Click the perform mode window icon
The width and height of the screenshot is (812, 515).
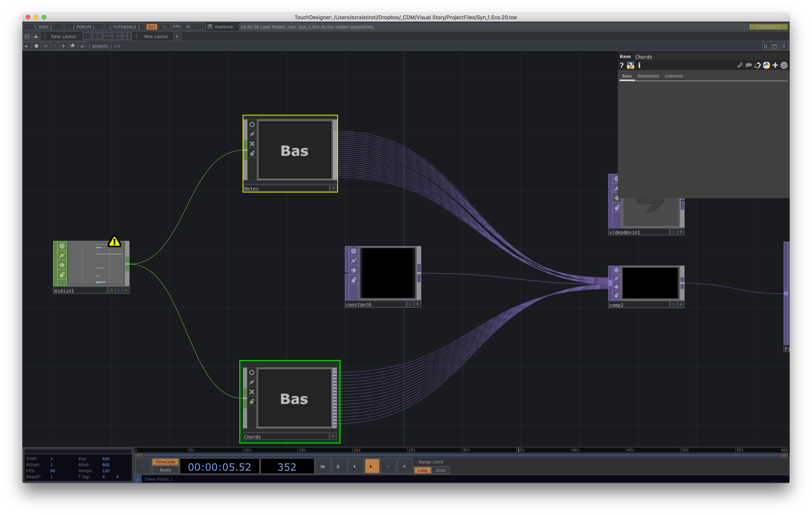27,36
